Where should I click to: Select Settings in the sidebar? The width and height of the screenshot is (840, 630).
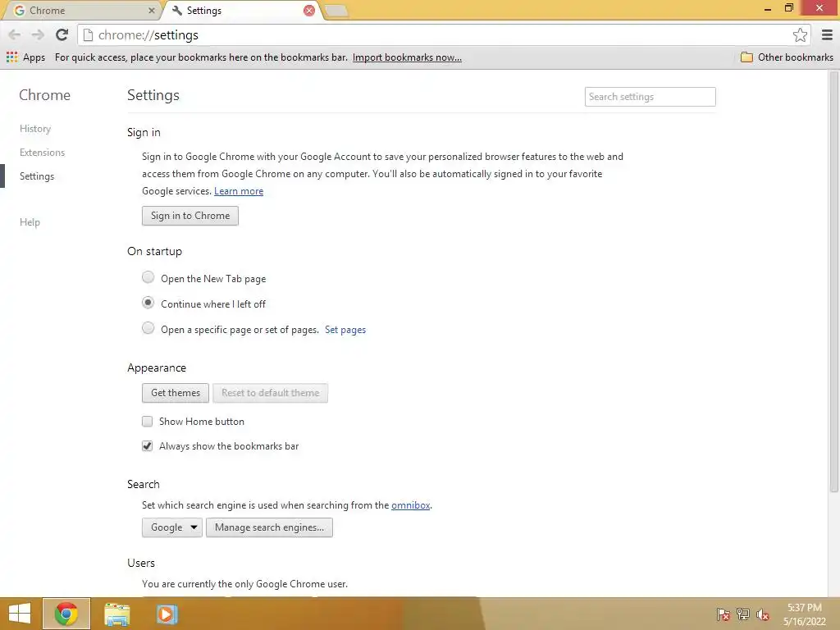[x=37, y=176]
